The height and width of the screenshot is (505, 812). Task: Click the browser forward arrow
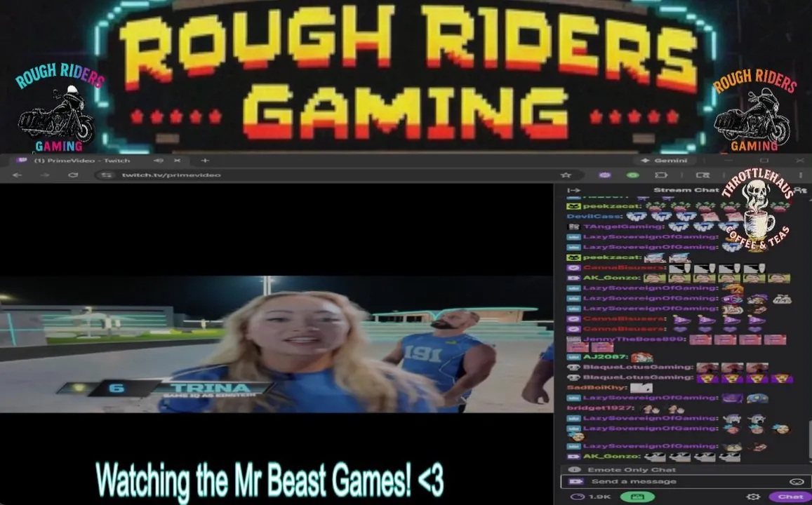click(x=44, y=175)
